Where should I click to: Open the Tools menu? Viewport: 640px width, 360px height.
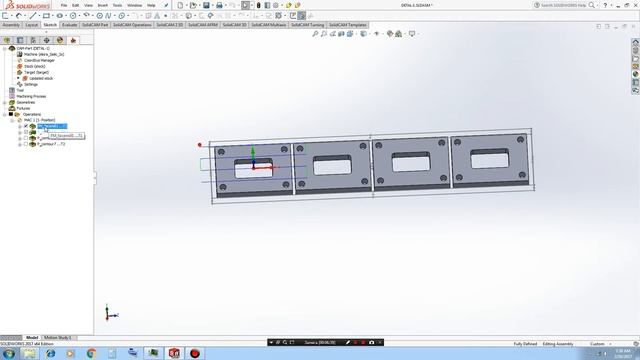point(118,5)
